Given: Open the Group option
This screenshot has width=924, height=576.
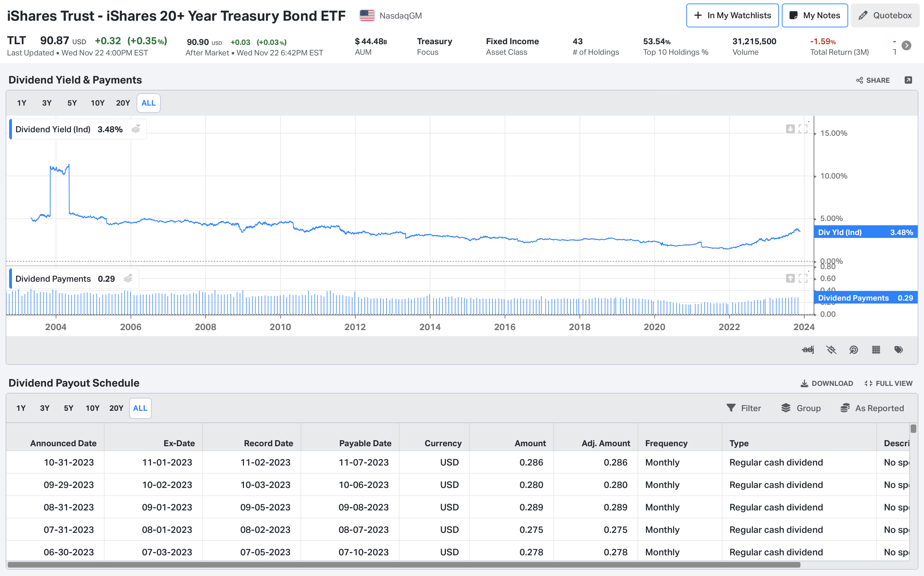Looking at the screenshot, I should 800,408.
